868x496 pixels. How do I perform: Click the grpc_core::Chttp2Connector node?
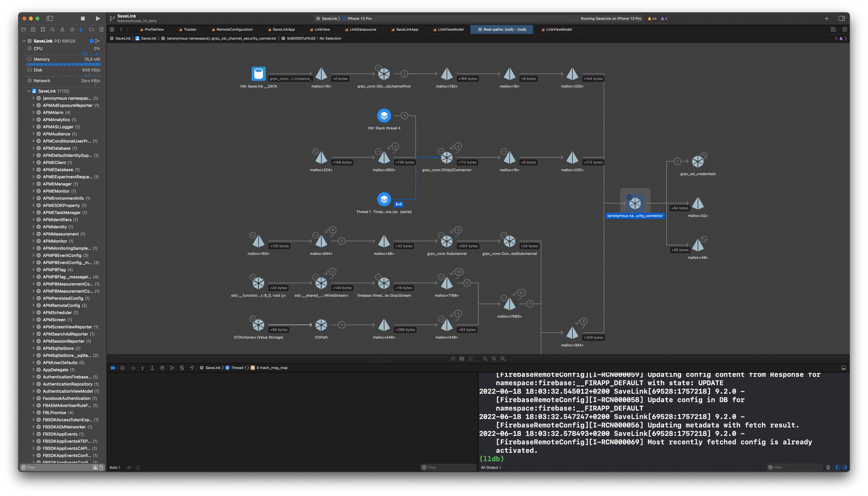tap(447, 158)
